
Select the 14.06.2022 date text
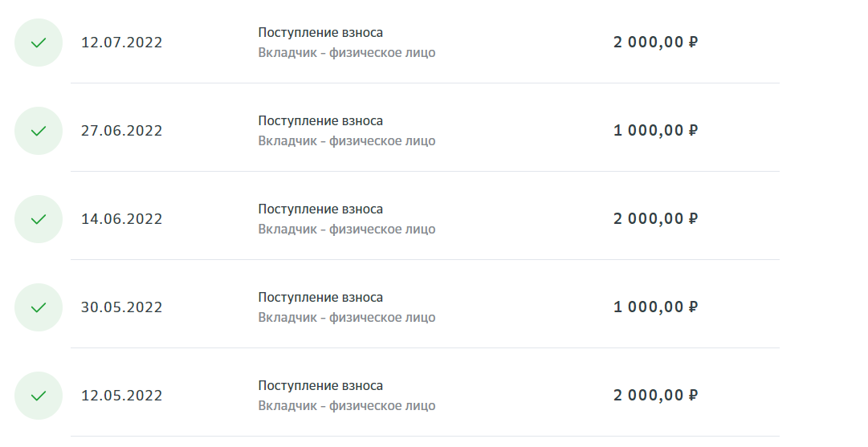tap(122, 219)
